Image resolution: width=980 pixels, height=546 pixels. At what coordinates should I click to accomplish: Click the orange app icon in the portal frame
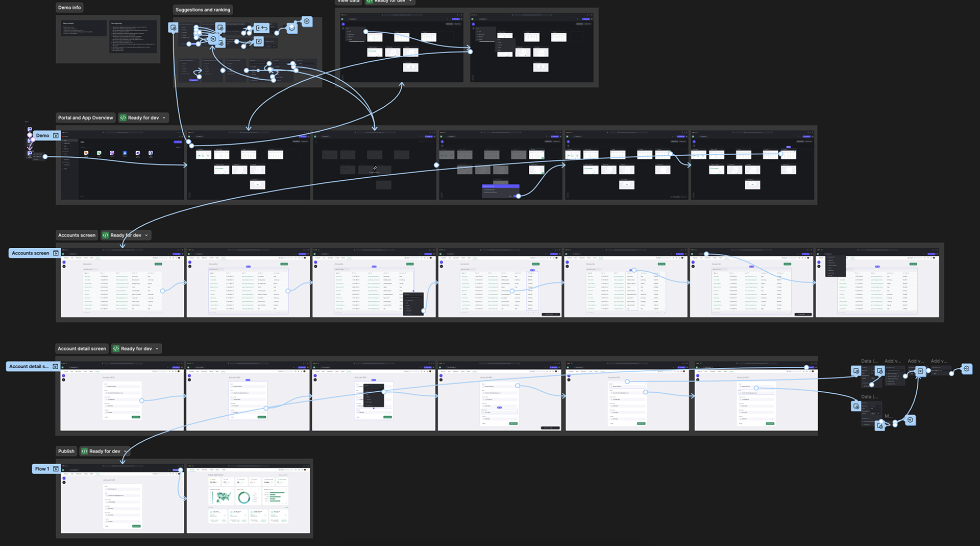[86, 153]
